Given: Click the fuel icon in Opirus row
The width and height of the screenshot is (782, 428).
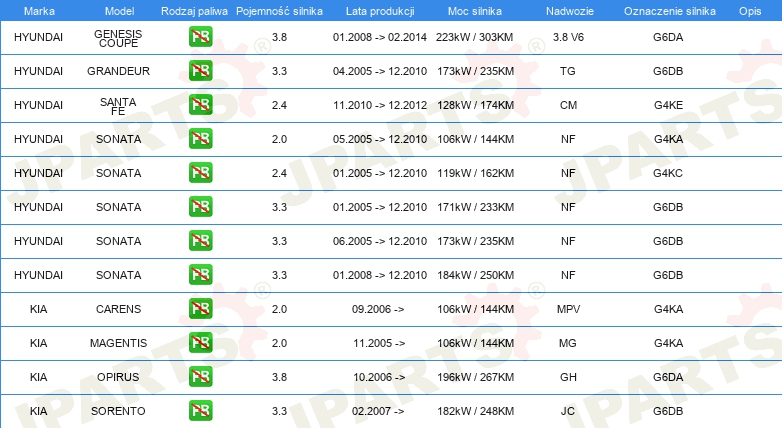Looking at the screenshot, I should 200,377.
